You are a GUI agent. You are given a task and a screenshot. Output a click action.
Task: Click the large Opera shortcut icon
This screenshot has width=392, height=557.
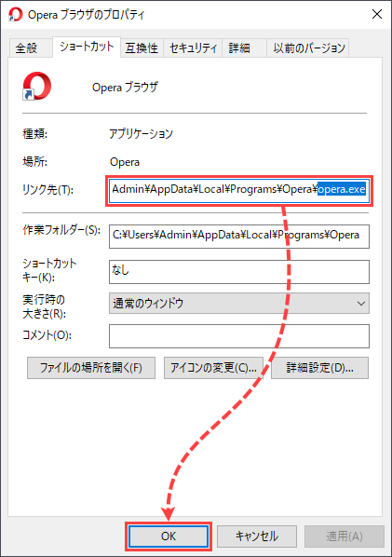37,86
